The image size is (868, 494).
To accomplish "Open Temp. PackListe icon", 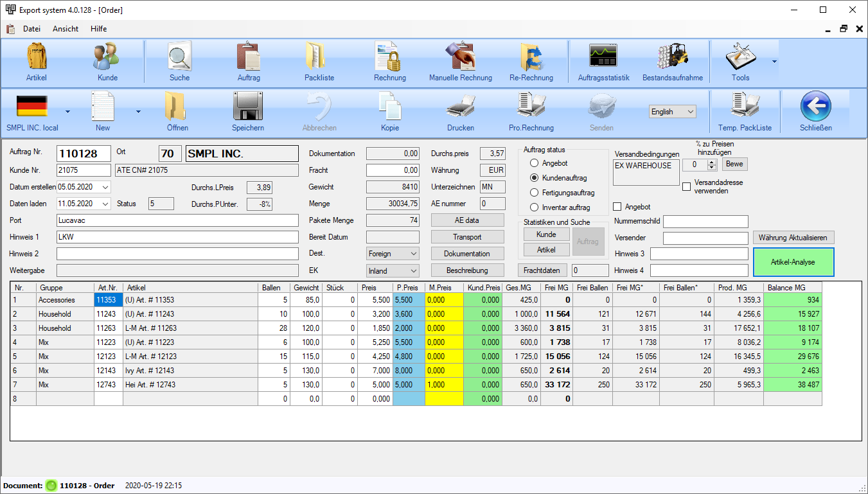I will pyautogui.click(x=745, y=106).
